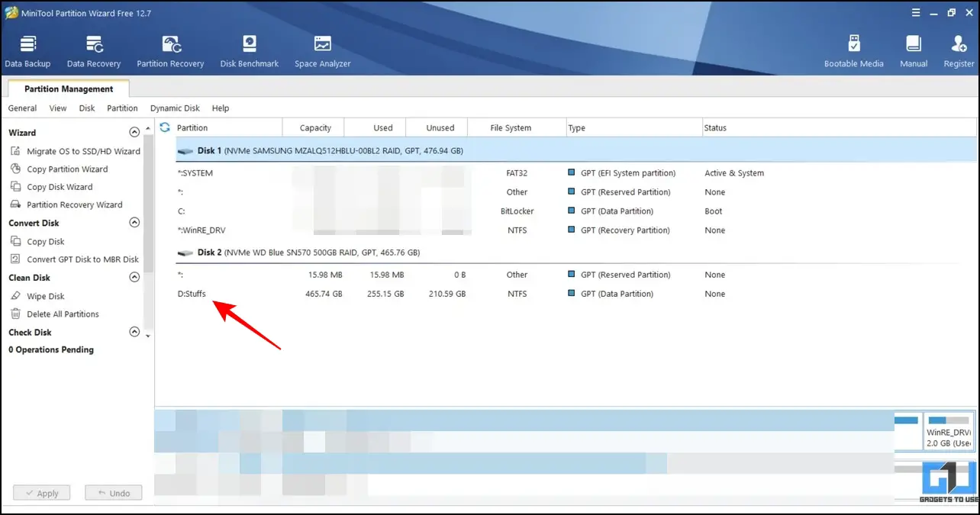Screen dimensions: 980x515
Task: Open the View menu
Action: pos(58,108)
